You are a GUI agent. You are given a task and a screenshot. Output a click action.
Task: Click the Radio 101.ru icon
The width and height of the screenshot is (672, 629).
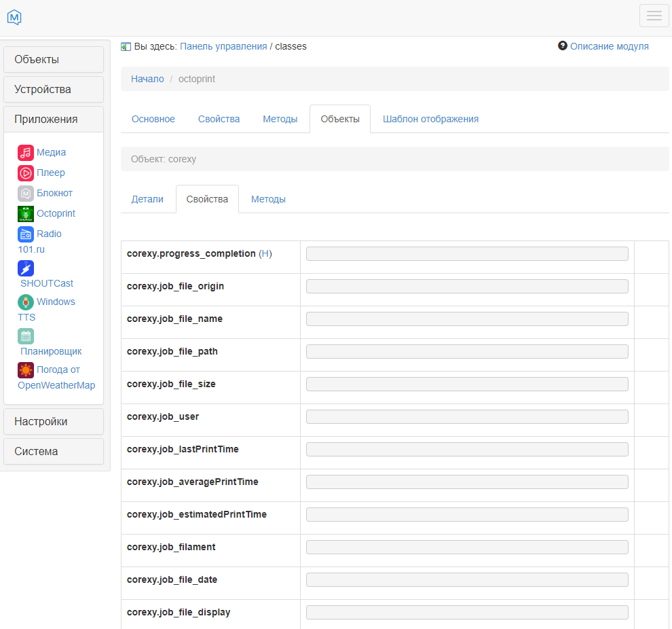point(26,234)
